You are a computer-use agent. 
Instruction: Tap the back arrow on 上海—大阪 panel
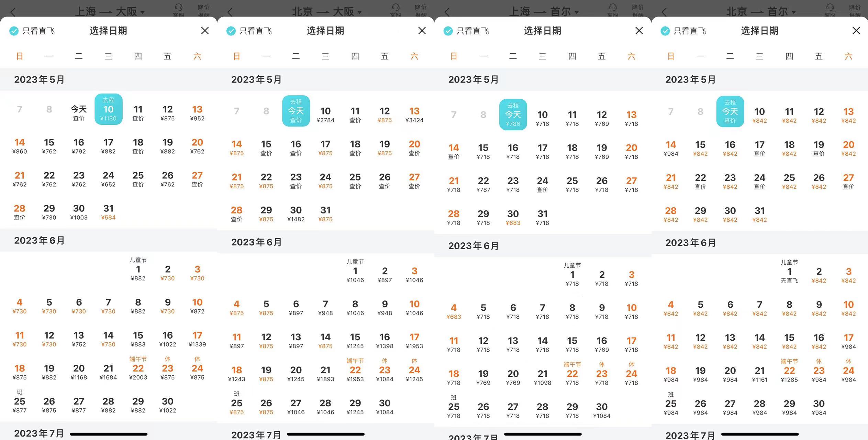click(13, 11)
